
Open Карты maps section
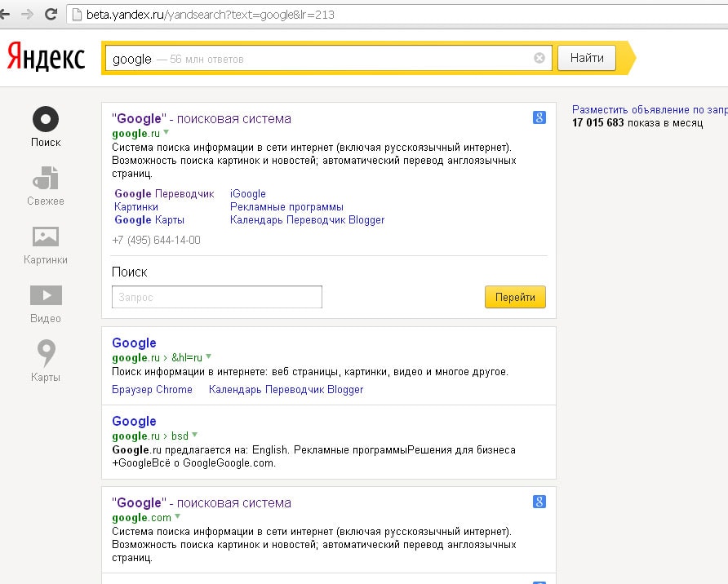(x=46, y=354)
